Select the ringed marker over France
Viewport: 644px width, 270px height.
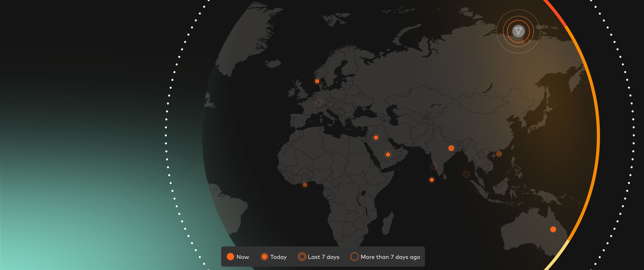(x=319, y=103)
